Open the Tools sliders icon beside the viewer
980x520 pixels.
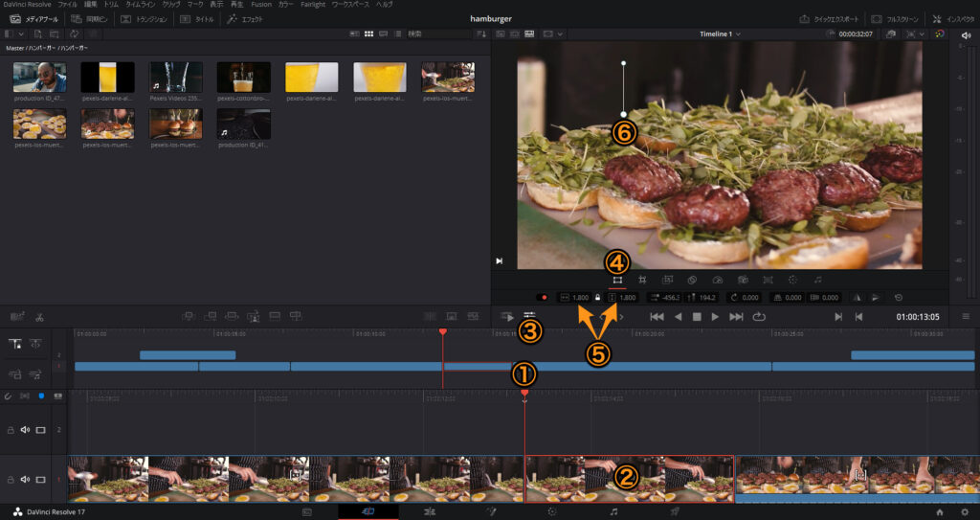click(x=529, y=316)
